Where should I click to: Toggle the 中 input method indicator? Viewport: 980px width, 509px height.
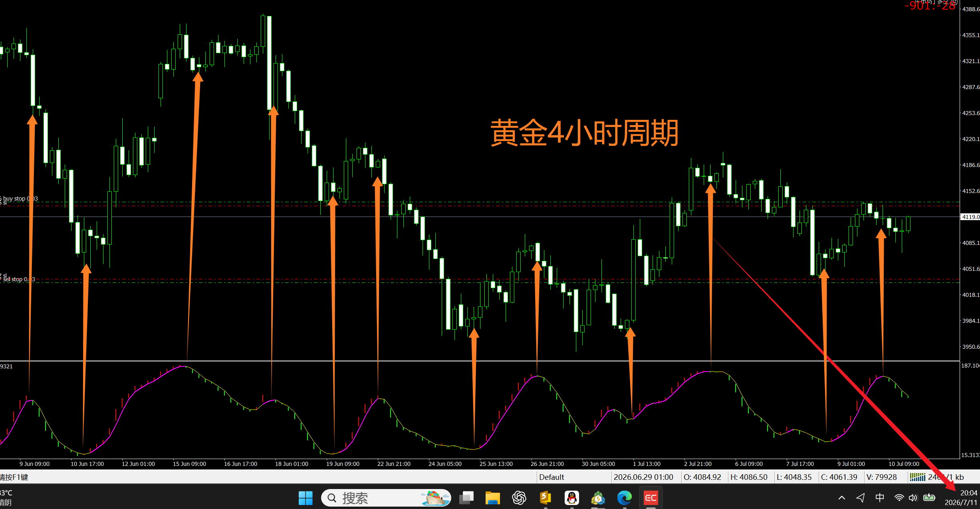(x=880, y=498)
